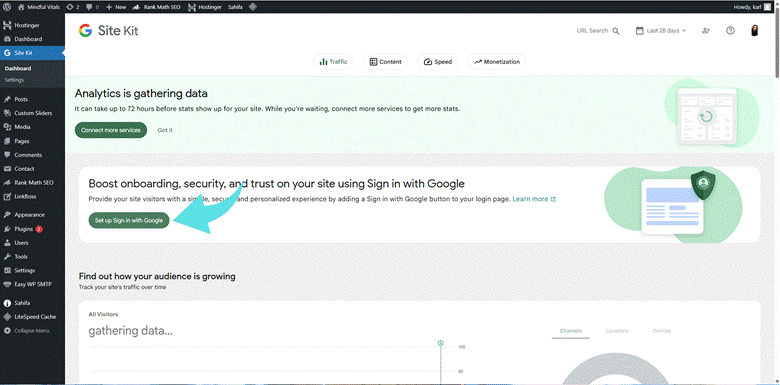Add New content from admin bar
Screen dimensions: 780x385
tap(116, 7)
